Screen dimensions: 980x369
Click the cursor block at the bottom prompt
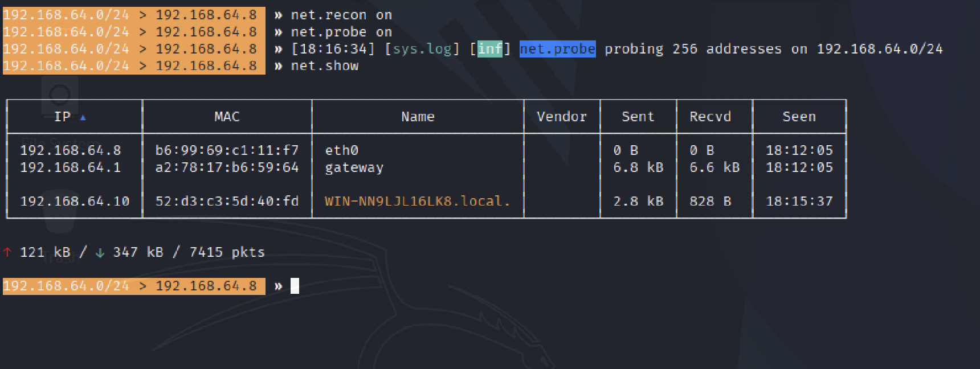click(295, 286)
